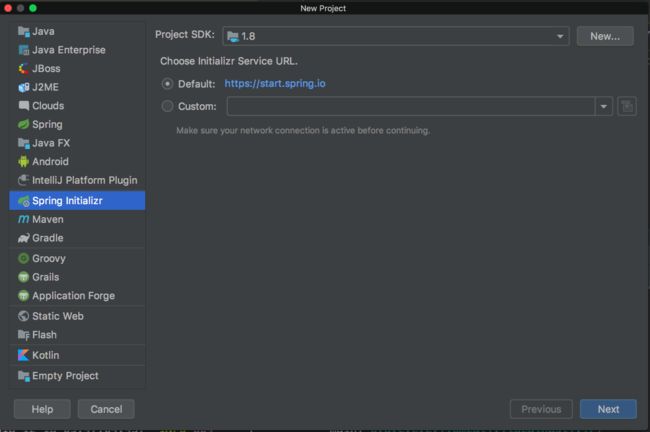Choose Java Enterprise project type
Screen dimensions: 650x432
click(x=77, y=50)
